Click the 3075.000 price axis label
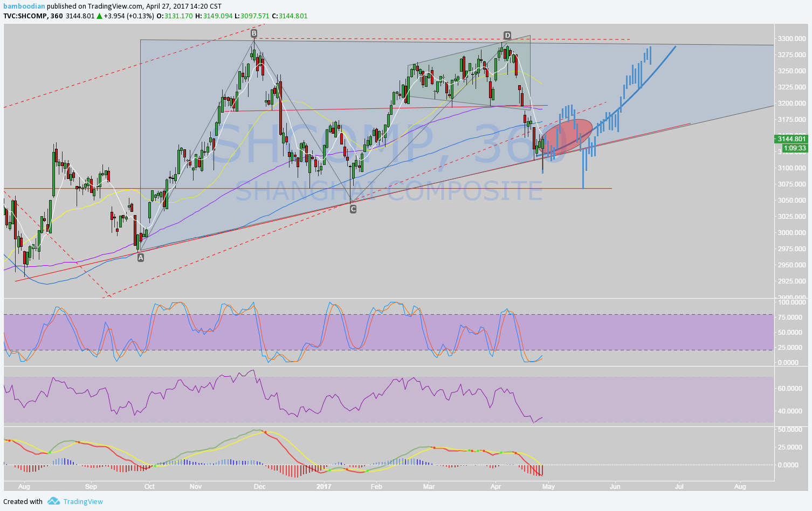The height and width of the screenshot is (511, 812). click(x=792, y=184)
